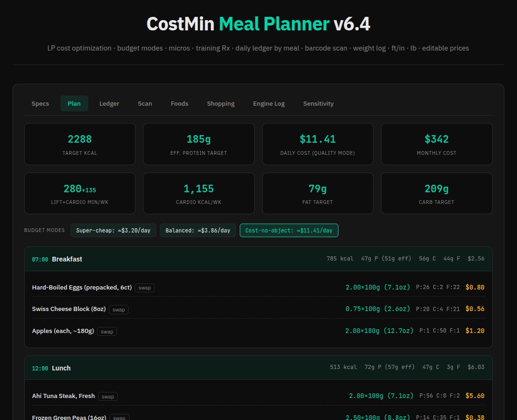
Task: Click the 1,155 cardio kcal/wk card
Action: point(199,193)
